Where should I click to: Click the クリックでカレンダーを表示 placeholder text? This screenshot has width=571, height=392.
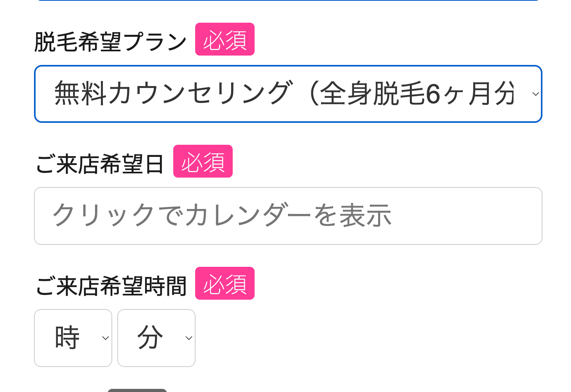point(222,216)
